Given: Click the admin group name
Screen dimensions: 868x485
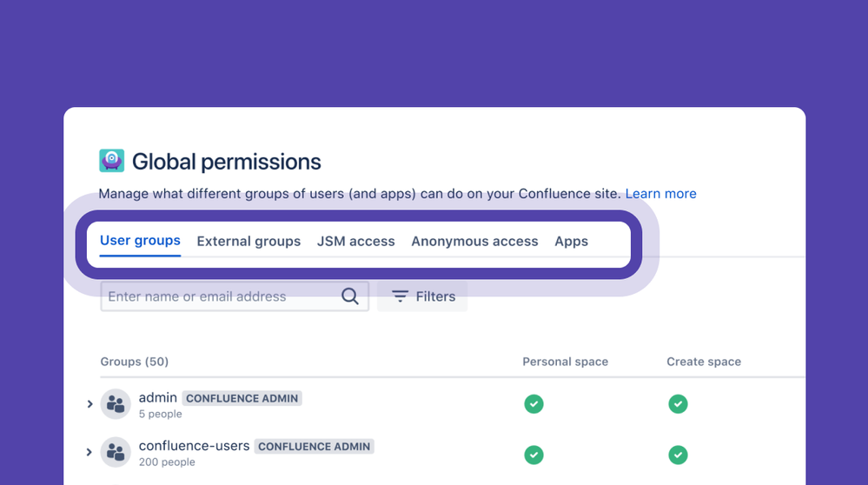Looking at the screenshot, I should pos(157,397).
